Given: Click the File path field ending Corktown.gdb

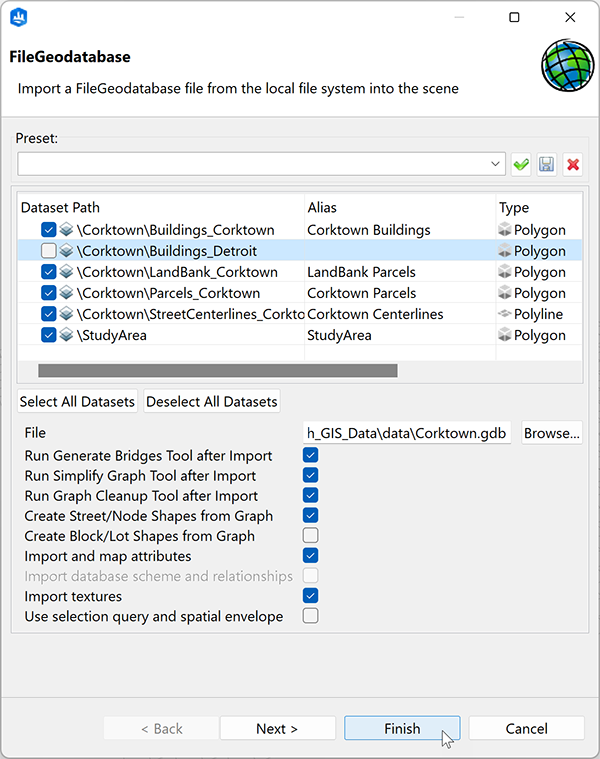Looking at the screenshot, I should click(x=407, y=433).
